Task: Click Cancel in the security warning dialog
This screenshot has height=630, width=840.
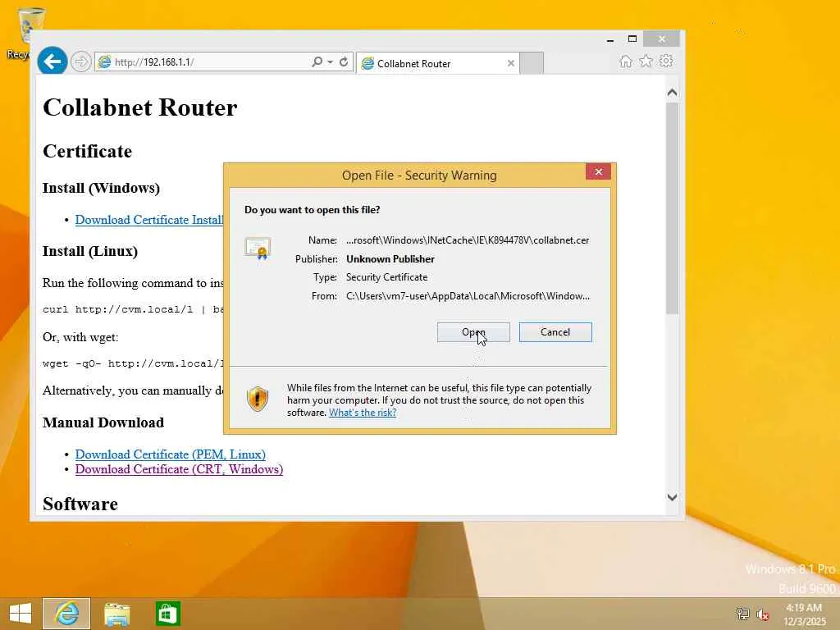Action: coord(555,332)
